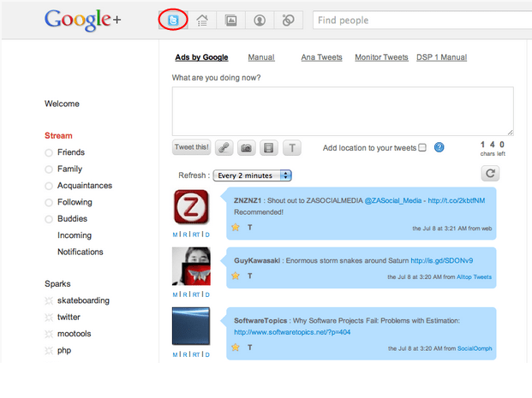Open the twitter spark
Viewport: 532px width, 398px height.
coord(69,317)
